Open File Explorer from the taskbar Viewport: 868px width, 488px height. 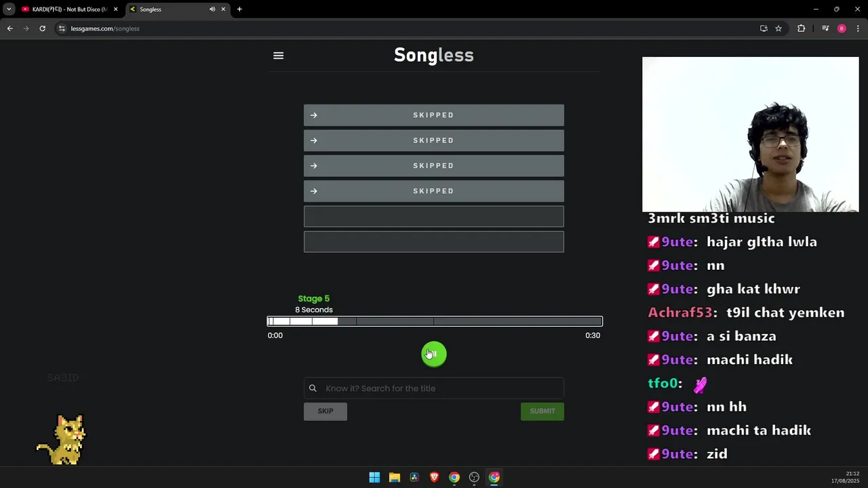tap(394, 477)
